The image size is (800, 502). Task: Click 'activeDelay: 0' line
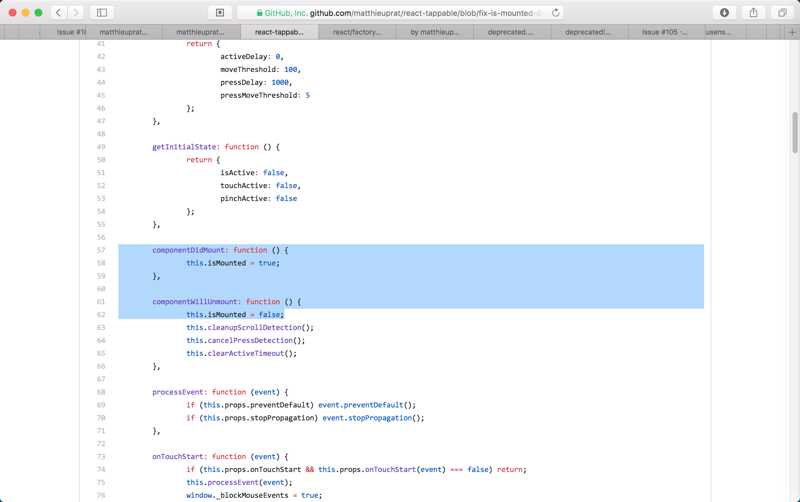coord(252,57)
